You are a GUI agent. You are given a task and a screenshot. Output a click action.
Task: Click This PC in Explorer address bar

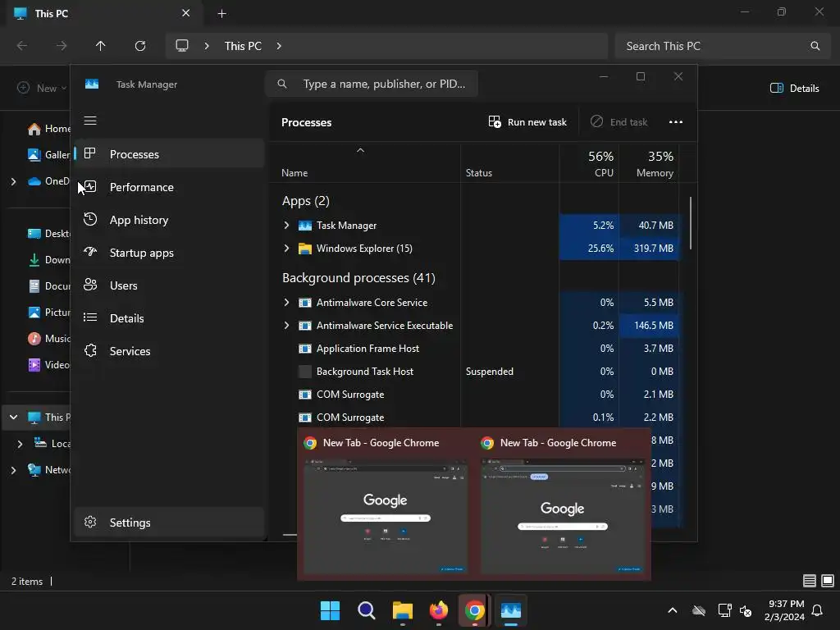coord(243,46)
